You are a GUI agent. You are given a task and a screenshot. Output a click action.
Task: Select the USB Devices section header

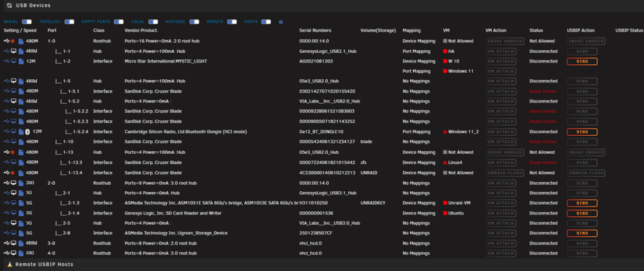[33, 5]
